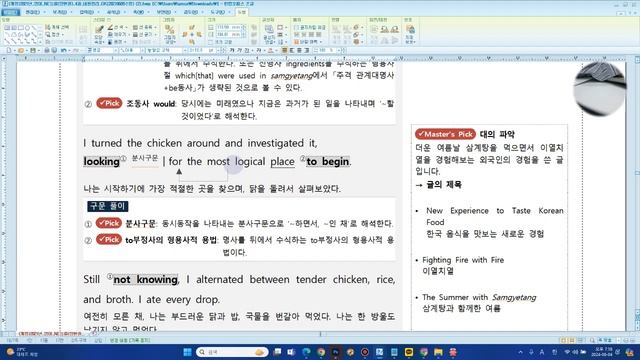640x360 pixels.
Task: Toggle the fixed size (크기 고정) checkbox
Action: [220, 42]
